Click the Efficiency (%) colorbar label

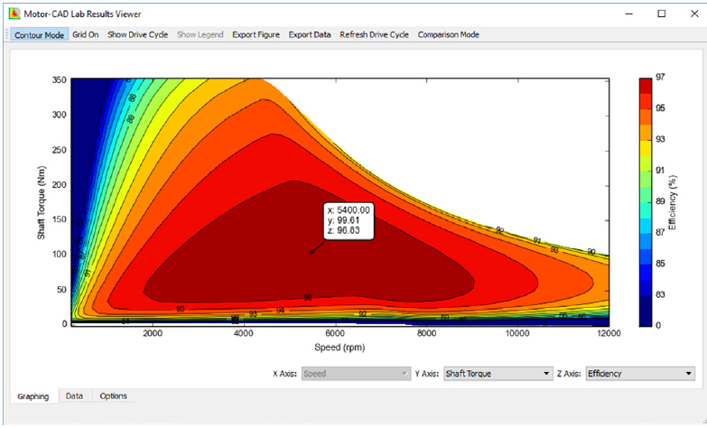tap(673, 202)
